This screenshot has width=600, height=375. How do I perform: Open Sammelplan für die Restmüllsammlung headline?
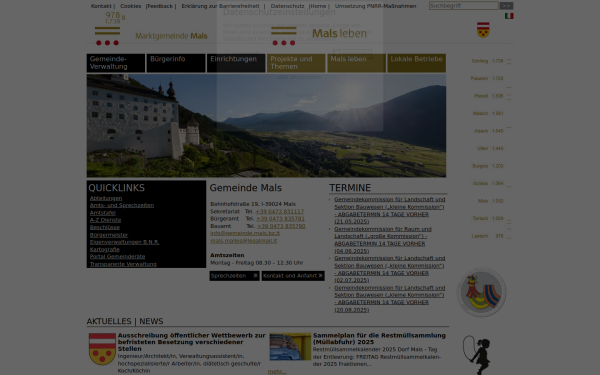click(379, 339)
